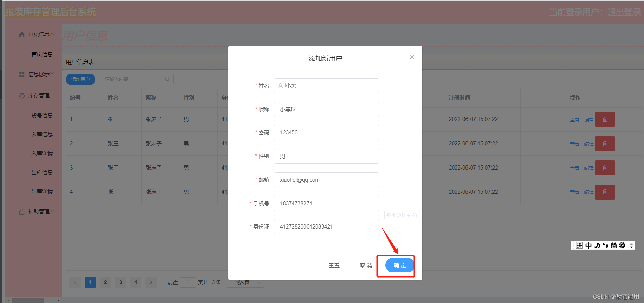
Task: Delete row 1 with the red trash icon
Action: 605,119
